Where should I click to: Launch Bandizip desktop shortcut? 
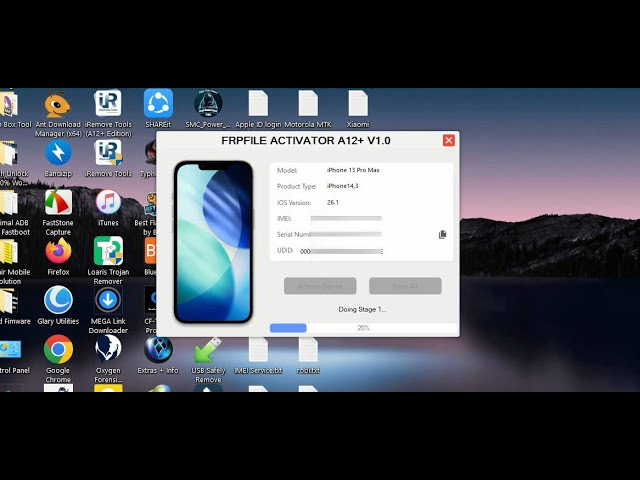58,153
